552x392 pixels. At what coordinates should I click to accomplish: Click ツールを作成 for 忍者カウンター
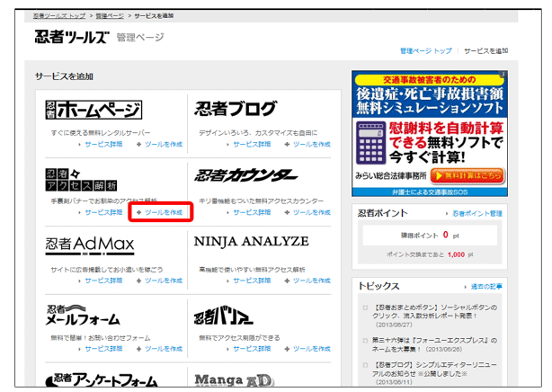312,212
